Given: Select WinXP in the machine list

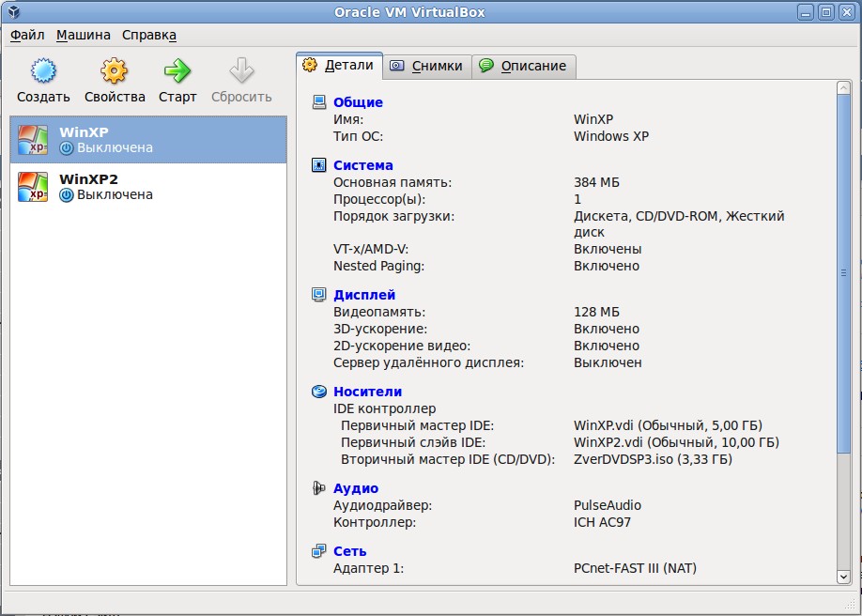Looking at the screenshot, I should [148, 140].
